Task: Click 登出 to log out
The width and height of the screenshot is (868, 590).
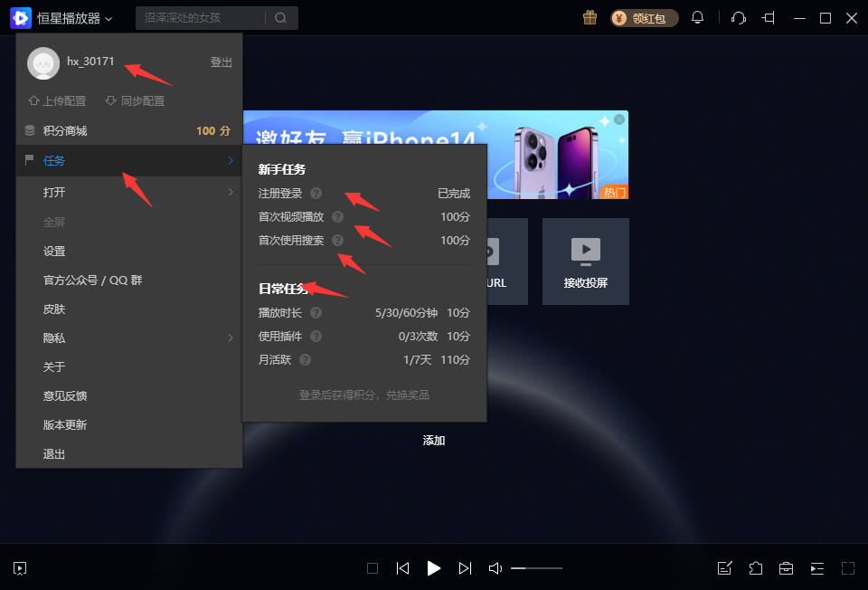Action: coord(221,62)
